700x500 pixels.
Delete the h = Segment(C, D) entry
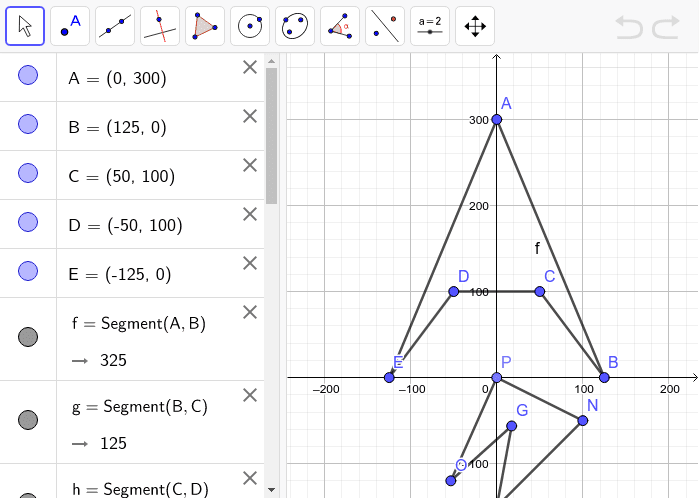pos(250,479)
